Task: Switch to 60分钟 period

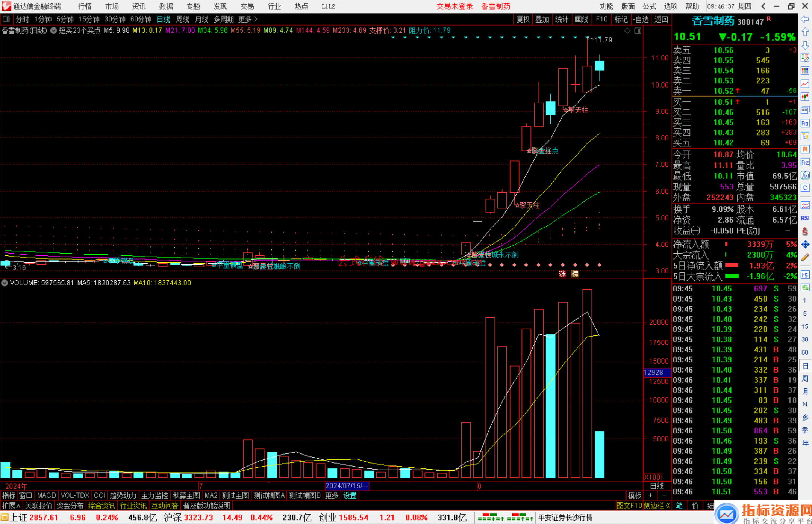Action: pyautogui.click(x=141, y=19)
